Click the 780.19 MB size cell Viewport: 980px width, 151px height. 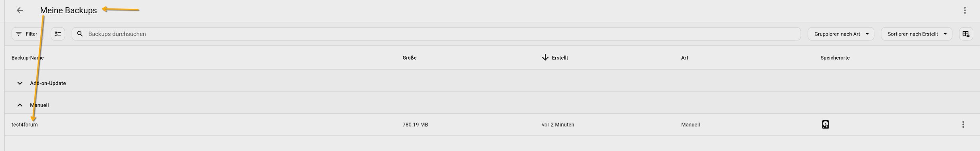pos(415,125)
